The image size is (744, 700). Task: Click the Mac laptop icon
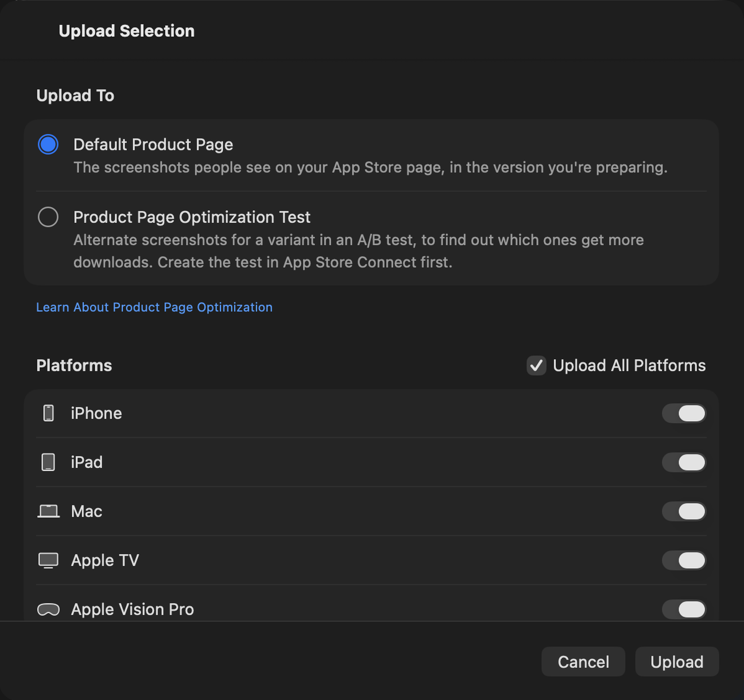tap(48, 511)
